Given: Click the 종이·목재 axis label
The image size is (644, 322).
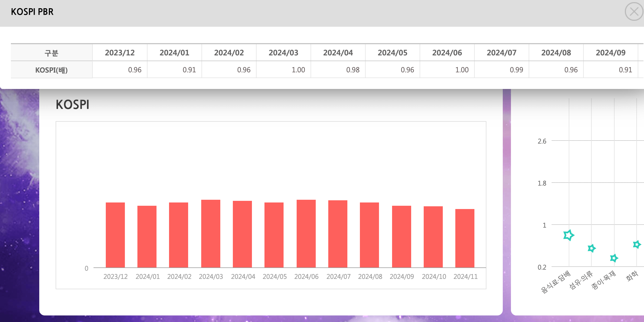Looking at the screenshot, I should point(603,280).
